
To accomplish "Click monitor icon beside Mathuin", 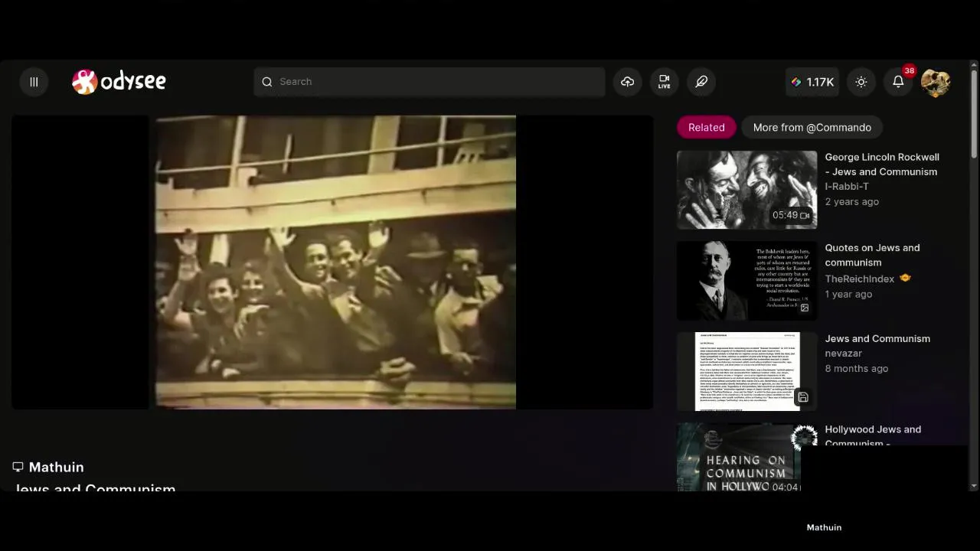I will (18, 467).
